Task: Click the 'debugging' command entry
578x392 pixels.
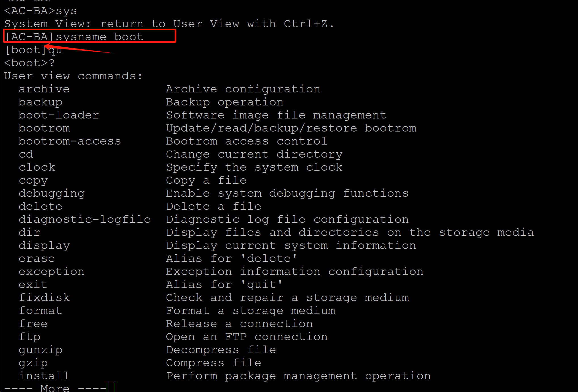Action: [x=52, y=194]
